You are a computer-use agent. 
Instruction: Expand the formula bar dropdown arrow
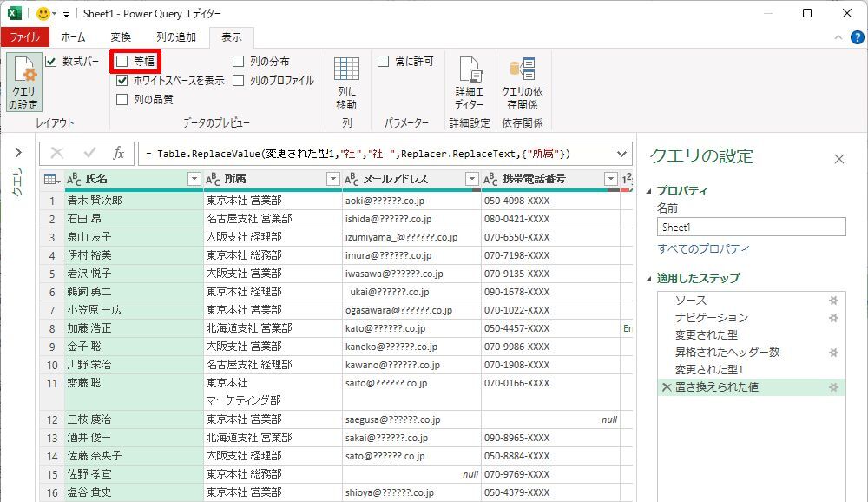tap(621, 153)
